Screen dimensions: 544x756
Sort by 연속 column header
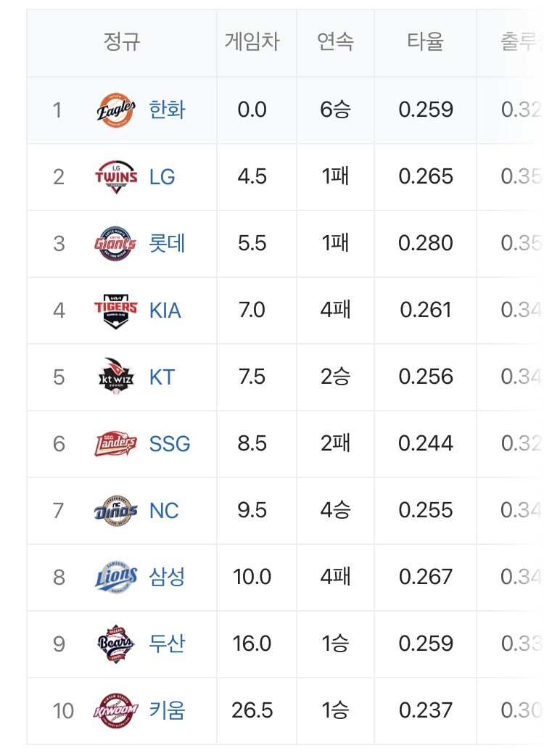point(335,41)
